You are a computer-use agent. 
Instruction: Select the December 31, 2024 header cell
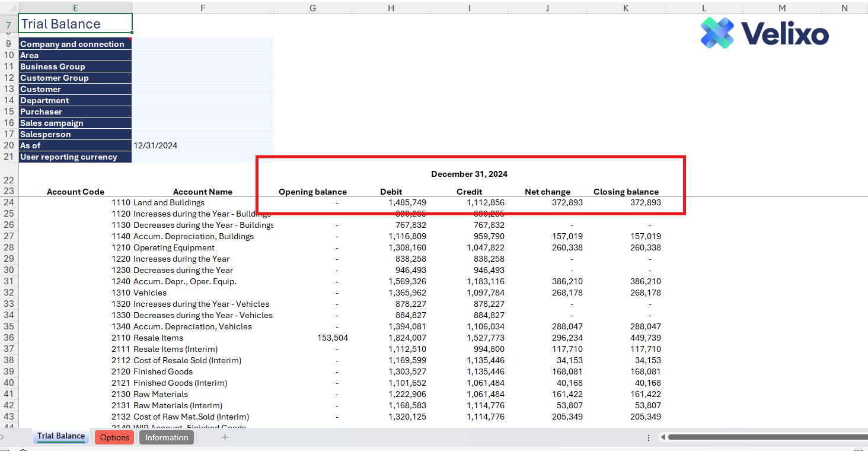point(469,174)
